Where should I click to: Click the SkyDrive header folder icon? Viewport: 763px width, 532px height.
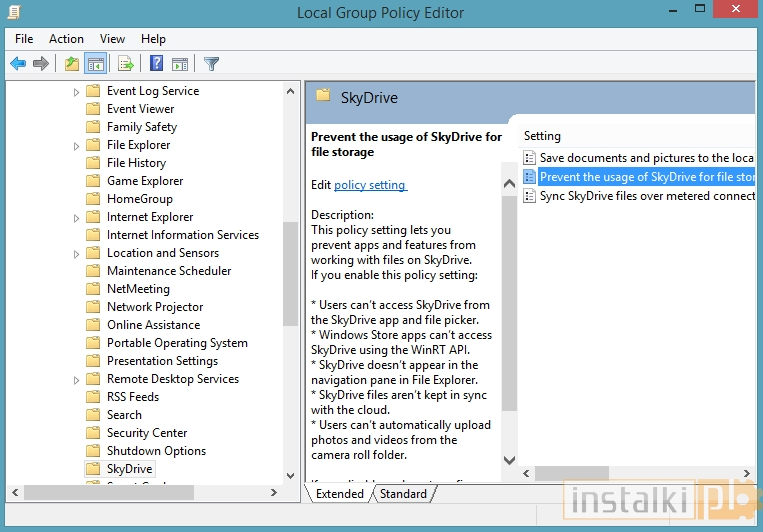pyautogui.click(x=323, y=95)
